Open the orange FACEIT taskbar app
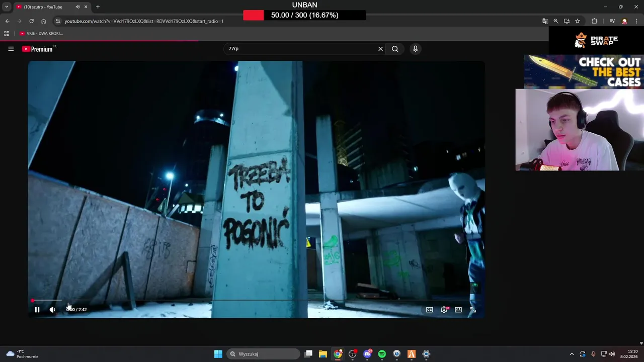Screen dimensions: 644x362 pos(412,354)
